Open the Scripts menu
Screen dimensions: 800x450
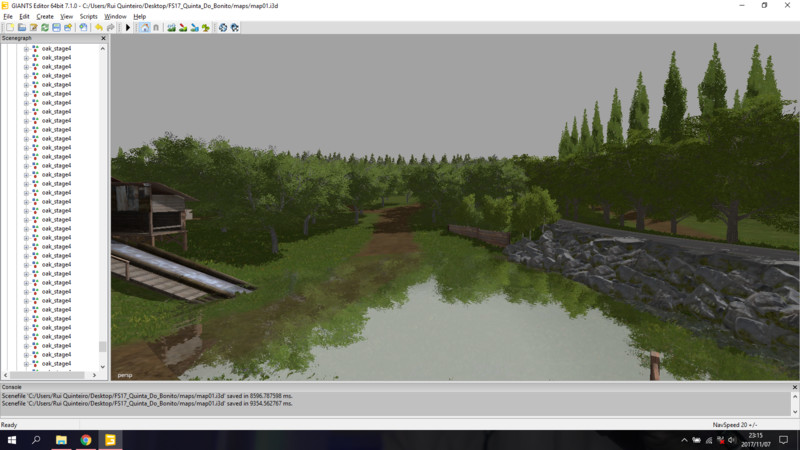[x=88, y=17]
